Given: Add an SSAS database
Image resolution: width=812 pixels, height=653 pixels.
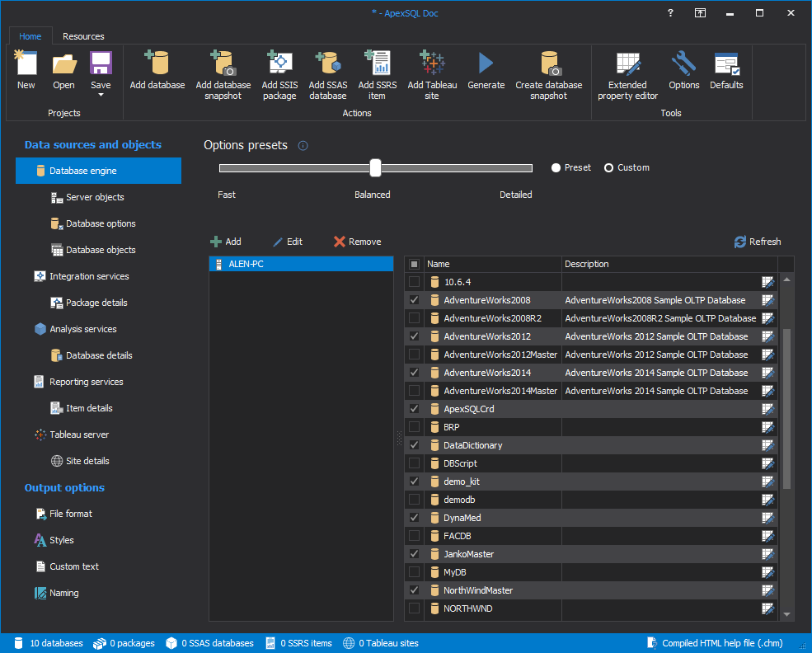Looking at the screenshot, I should [328, 75].
